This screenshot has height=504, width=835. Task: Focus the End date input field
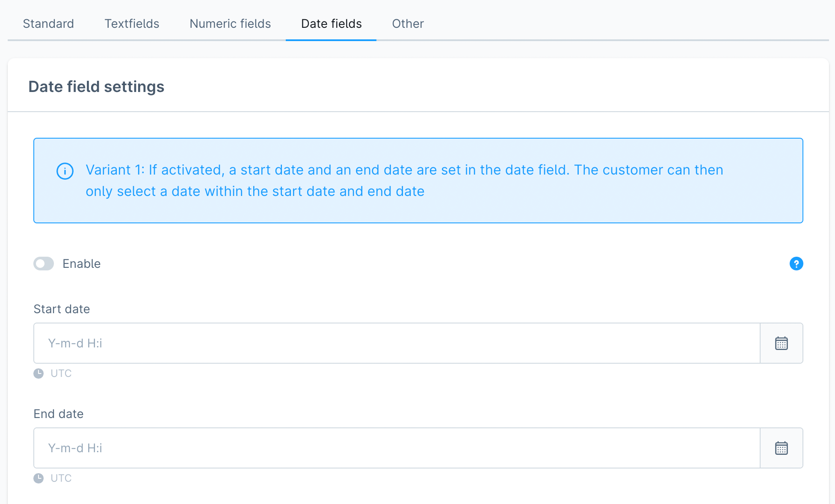[x=397, y=448]
